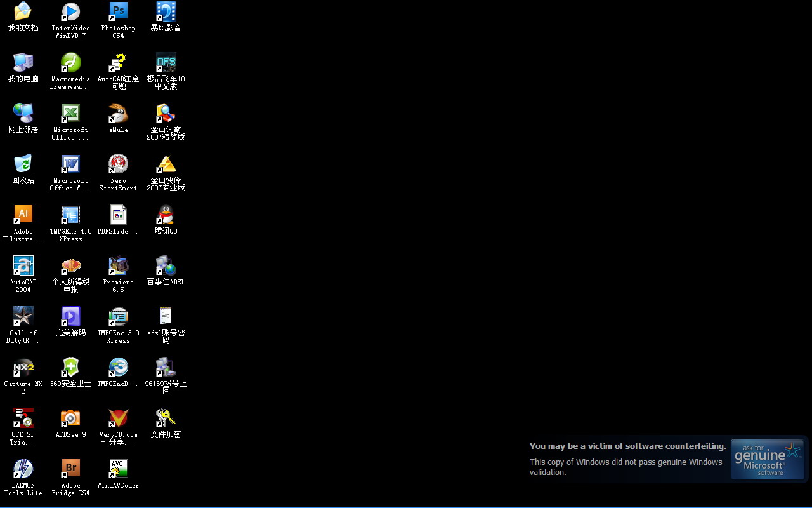This screenshot has width=812, height=508.
Task: Launch 金山快译2007专业版 icon
Action: [x=166, y=164]
